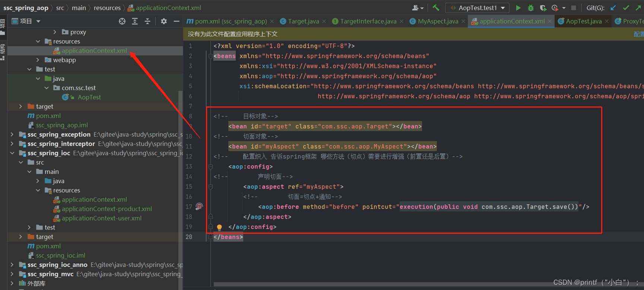Expand the webapp folder
Screen dimensions: 644x290
point(38,60)
